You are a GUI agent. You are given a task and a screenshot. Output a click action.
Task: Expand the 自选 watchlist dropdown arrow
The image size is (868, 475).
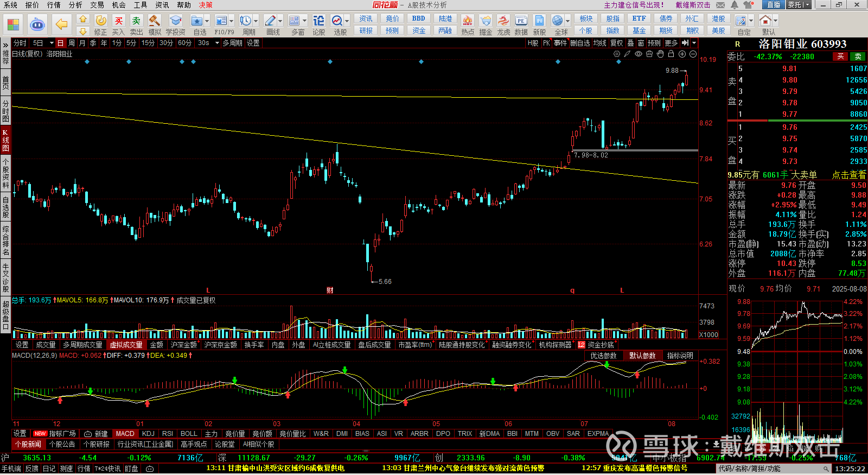(x=208, y=21)
